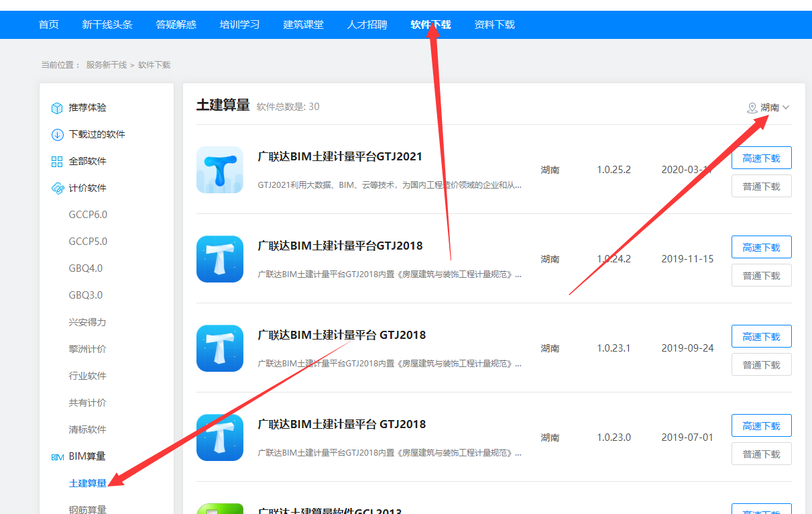Screen dimensions: 812x514
Task: Open title 广联达BIM土建计量平台GTJ2021
Action: click(340, 156)
